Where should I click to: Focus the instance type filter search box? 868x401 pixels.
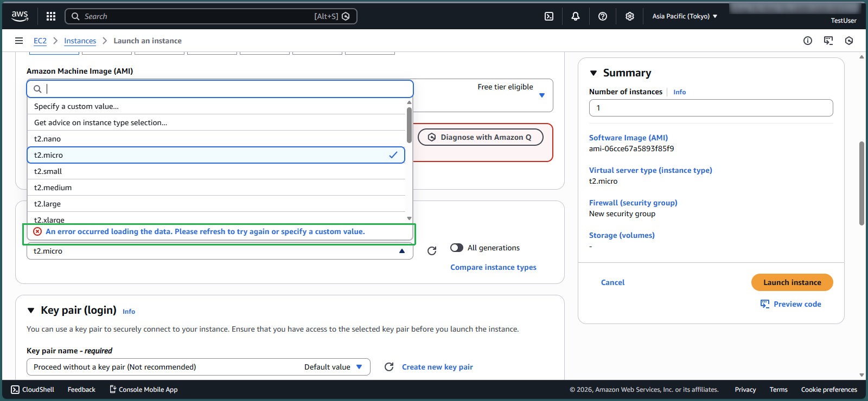click(220, 89)
